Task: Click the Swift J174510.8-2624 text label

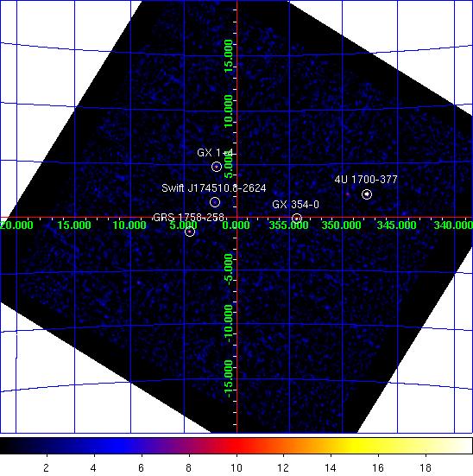Action: click(214, 188)
